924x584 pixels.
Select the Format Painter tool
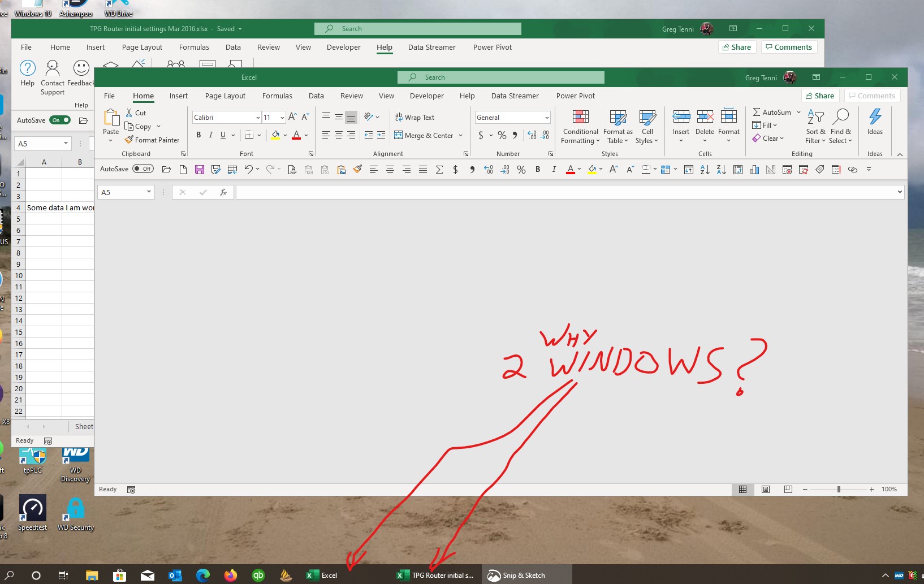click(x=152, y=140)
